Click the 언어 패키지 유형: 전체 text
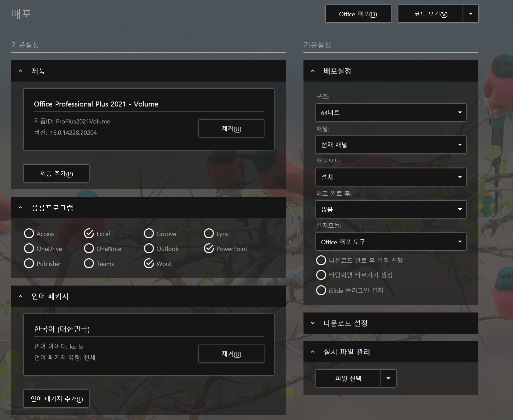The image size is (513, 420). [65, 357]
